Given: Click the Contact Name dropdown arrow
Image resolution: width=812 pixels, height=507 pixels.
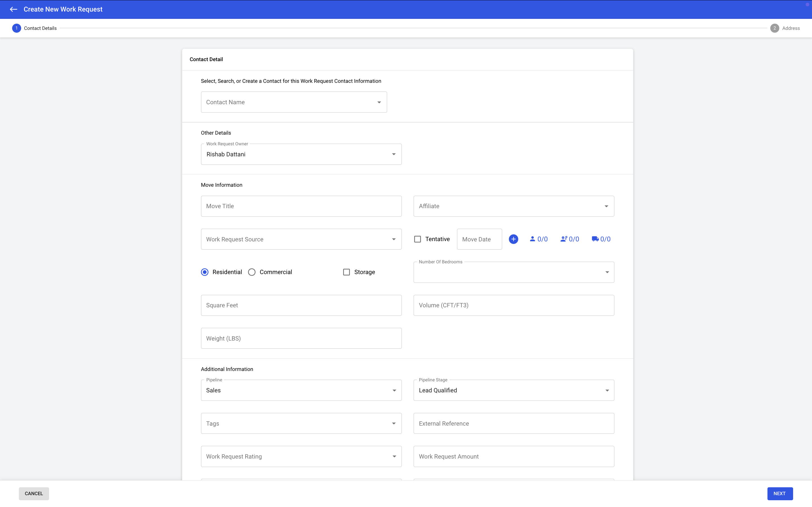Looking at the screenshot, I should point(379,102).
